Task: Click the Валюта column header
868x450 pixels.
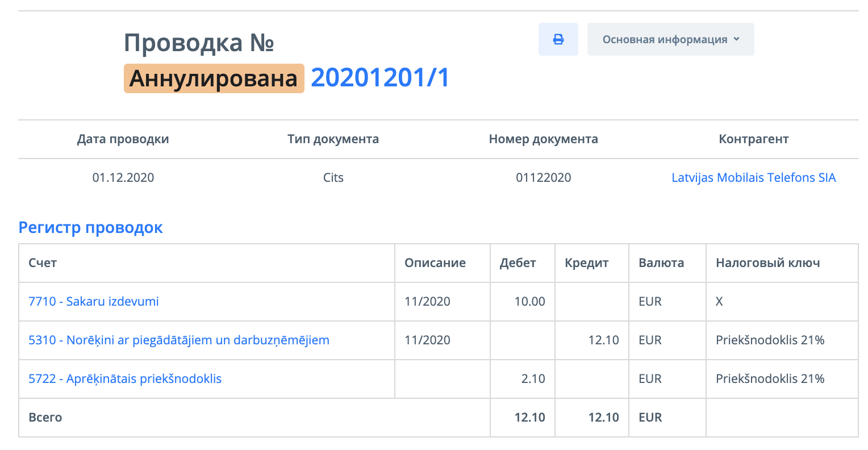Action: [x=661, y=263]
